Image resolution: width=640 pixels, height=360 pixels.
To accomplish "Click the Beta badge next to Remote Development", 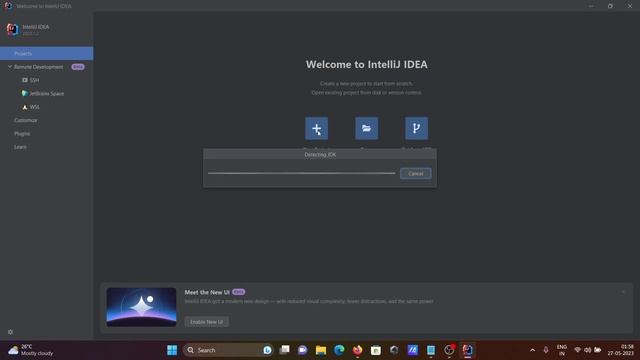I will click(78, 67).
